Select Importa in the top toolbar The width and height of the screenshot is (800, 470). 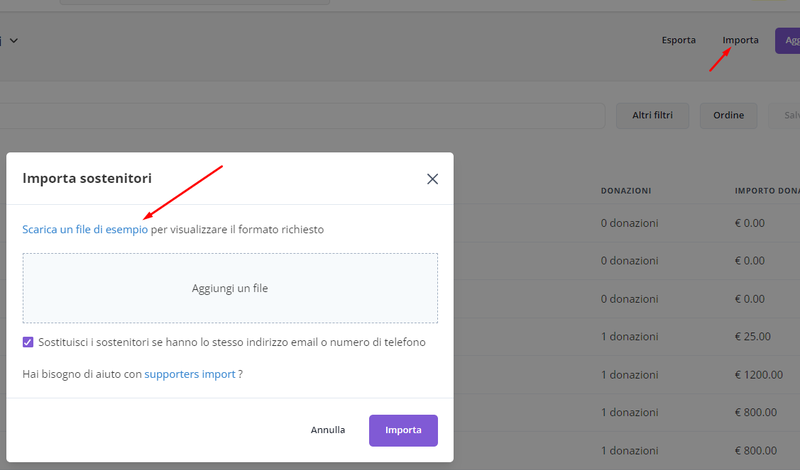click(x=740, y=40)
